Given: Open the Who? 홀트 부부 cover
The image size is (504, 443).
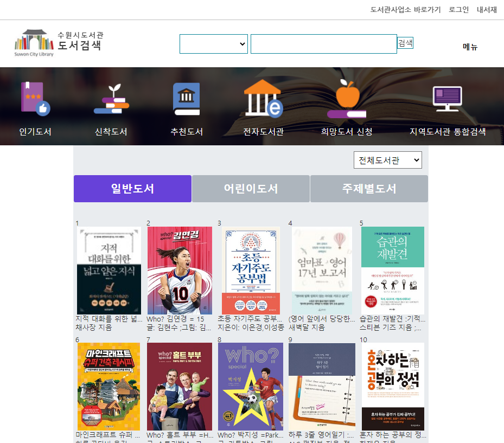Looking at the screenshot, I should (180, 387).
